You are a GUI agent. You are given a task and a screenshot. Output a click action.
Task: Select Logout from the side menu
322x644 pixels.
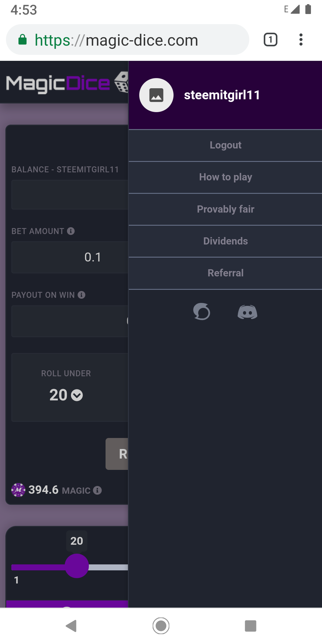225,145
